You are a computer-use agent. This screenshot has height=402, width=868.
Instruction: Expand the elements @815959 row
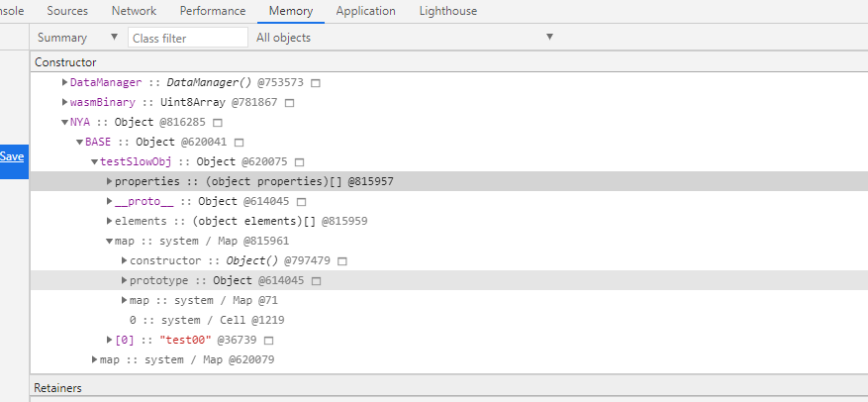tap(110, 222)
